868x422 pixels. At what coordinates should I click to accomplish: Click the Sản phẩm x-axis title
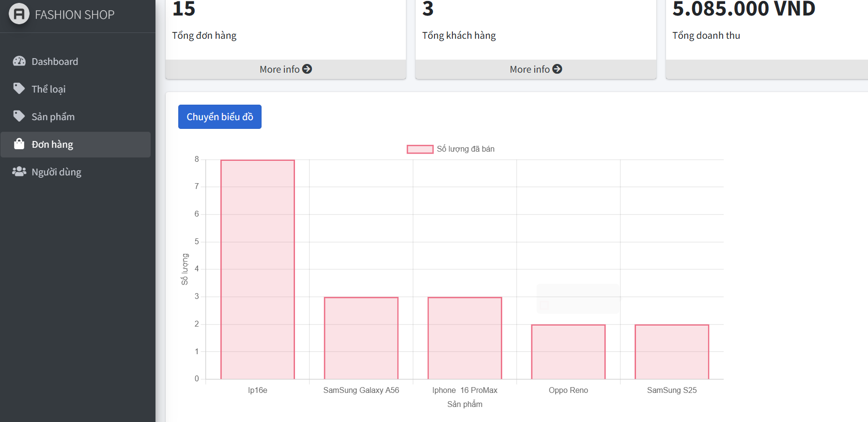coord(465,404)
